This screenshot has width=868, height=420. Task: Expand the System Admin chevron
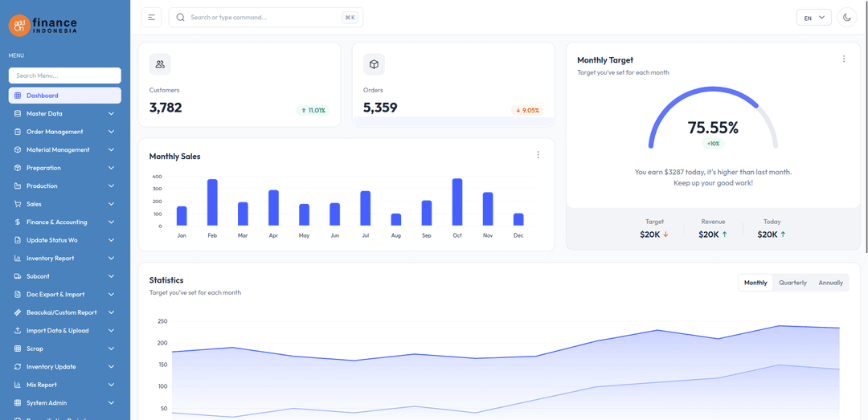(111, 403)
